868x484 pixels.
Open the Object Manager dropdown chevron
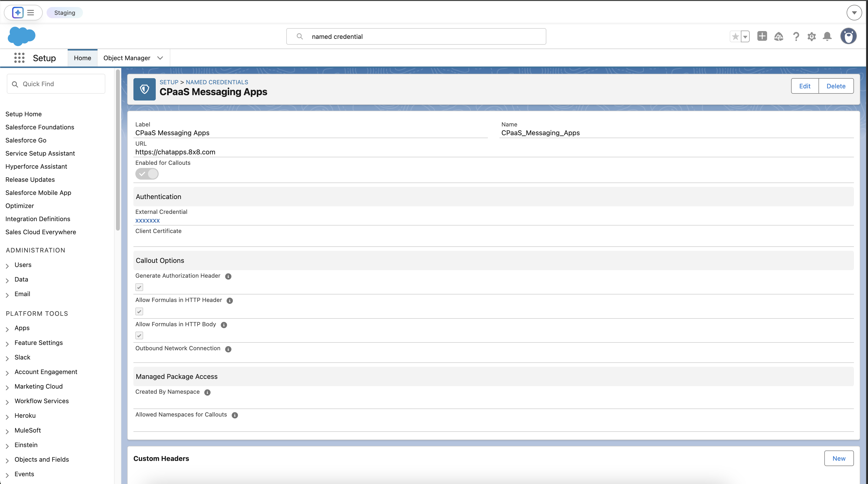pyautogui.click(x=160, y=58)
